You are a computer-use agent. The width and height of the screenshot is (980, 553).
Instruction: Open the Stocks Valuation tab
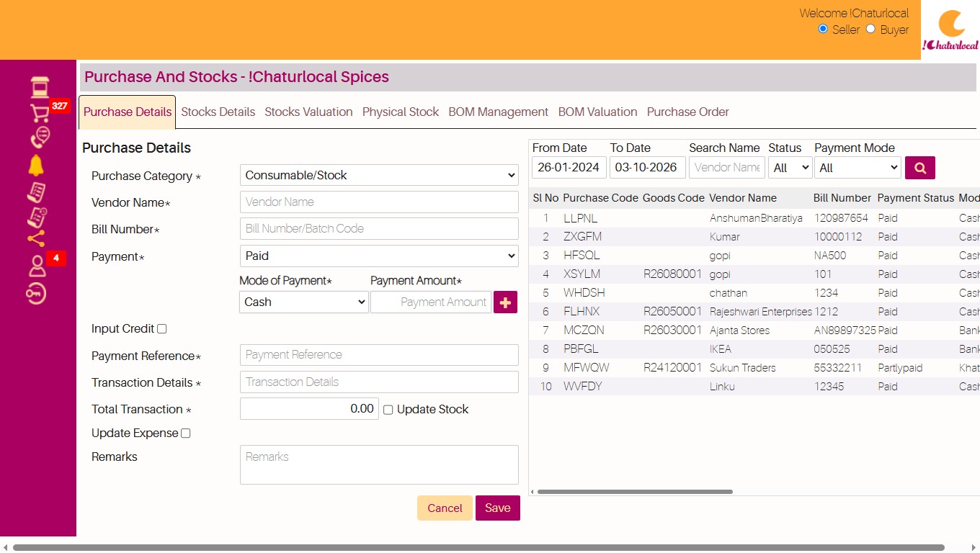308,112
